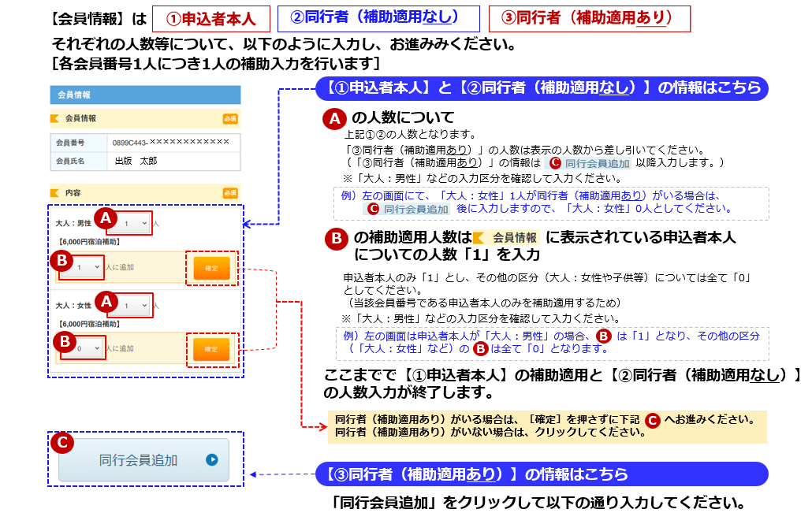Select the ②同行者（補助適用なし） box at the top
This screenshot has width=812, height=524.
coord(378,19)
